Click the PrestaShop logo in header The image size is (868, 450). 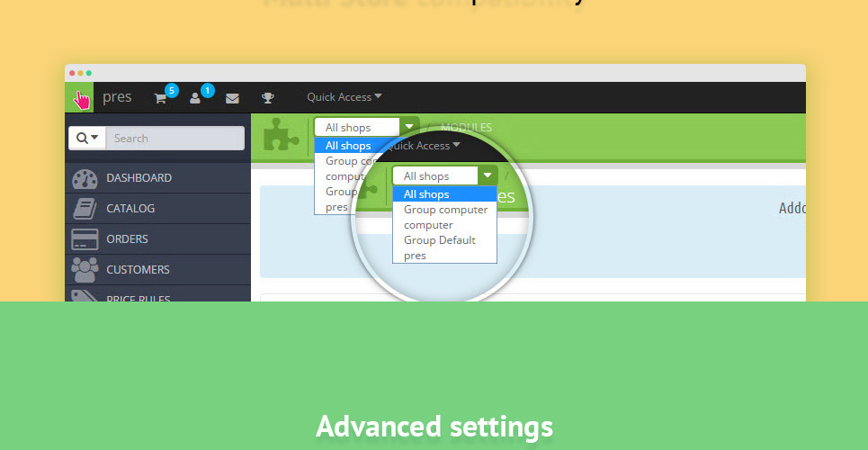(81, 98)
